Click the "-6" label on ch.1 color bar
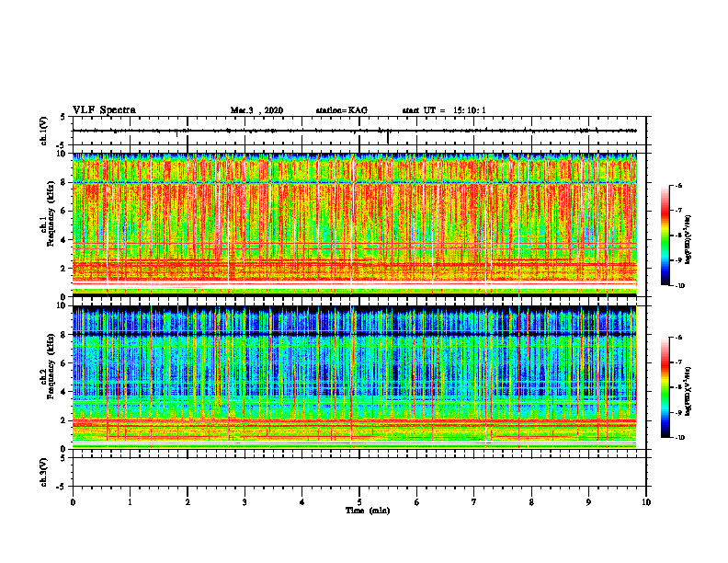Screen dimensions: 728x563 pyautogui.click(x=678, y=185)
